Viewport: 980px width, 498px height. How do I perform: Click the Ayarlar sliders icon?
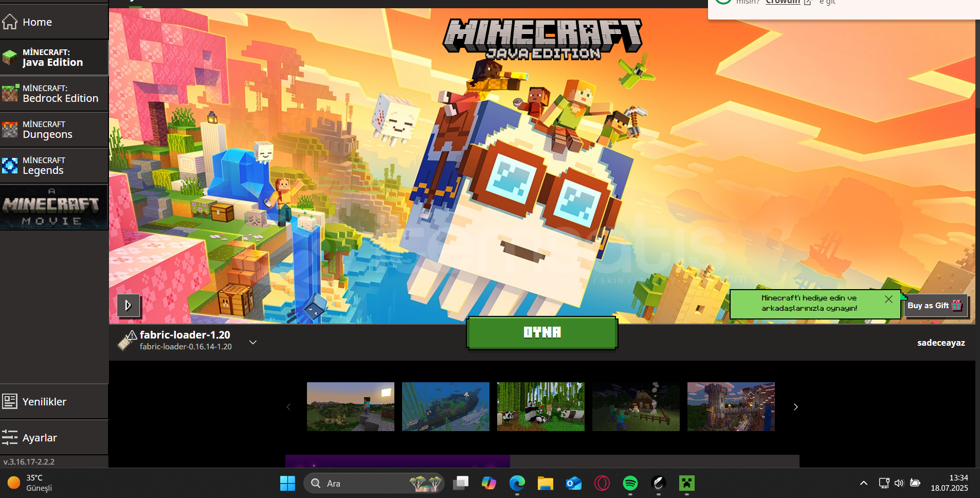pyautogui.click(x=10, y=437)
